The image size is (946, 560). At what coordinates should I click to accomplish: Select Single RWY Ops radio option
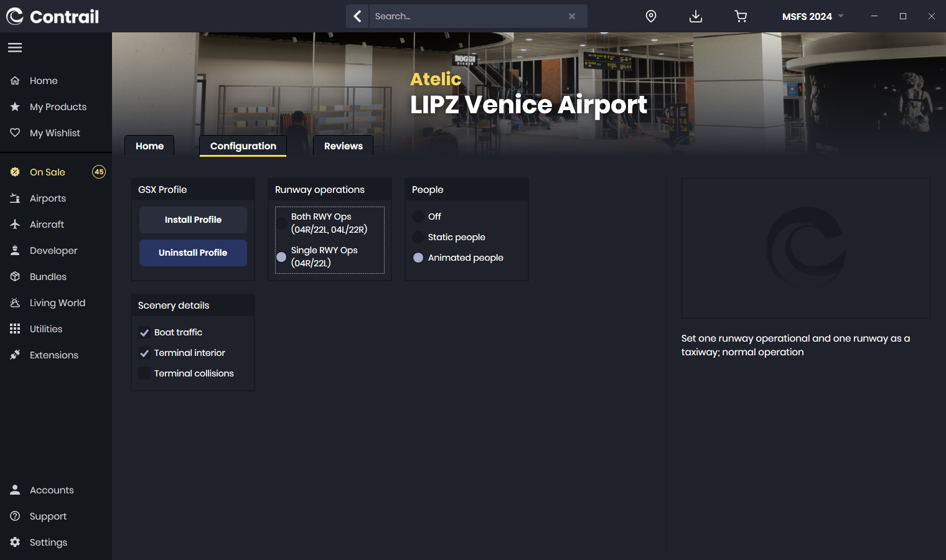pyautogui.click(x=281, y=257)
